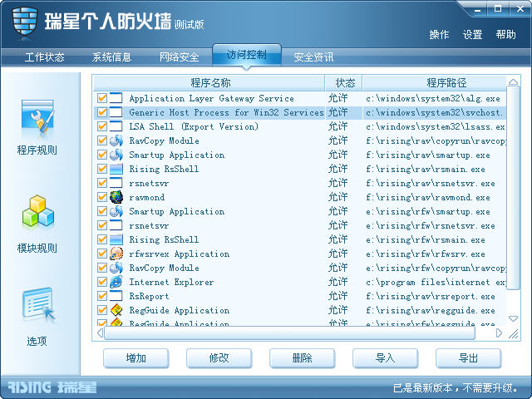Open the 操作 menu

click(x=439, y=35)
